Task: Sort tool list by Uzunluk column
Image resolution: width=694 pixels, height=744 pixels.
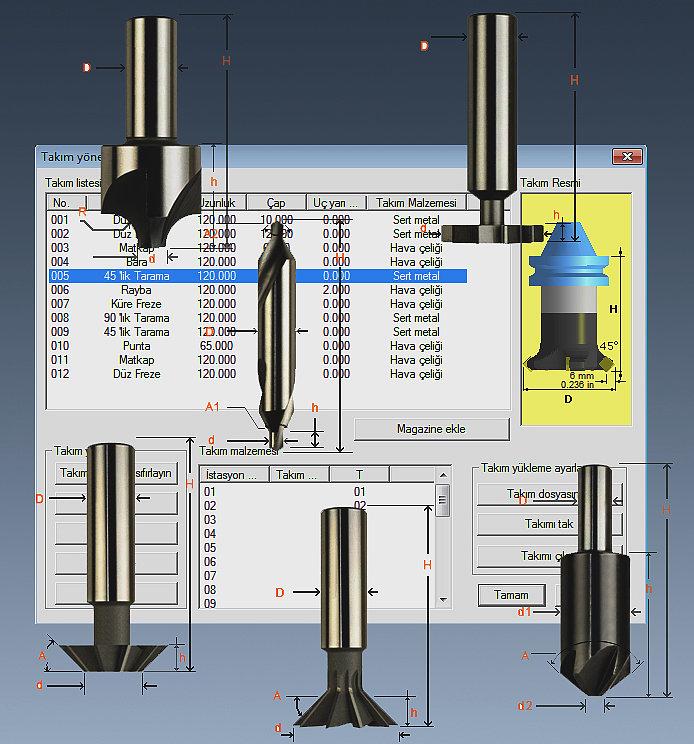Action: pyautogui.click(x=217, y=203)
